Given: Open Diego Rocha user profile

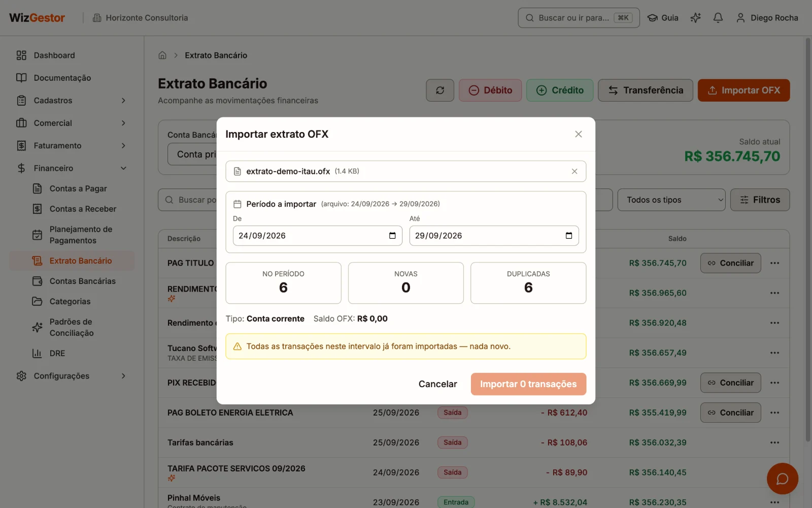Looking at the screenshot, I should click(767, 18).
